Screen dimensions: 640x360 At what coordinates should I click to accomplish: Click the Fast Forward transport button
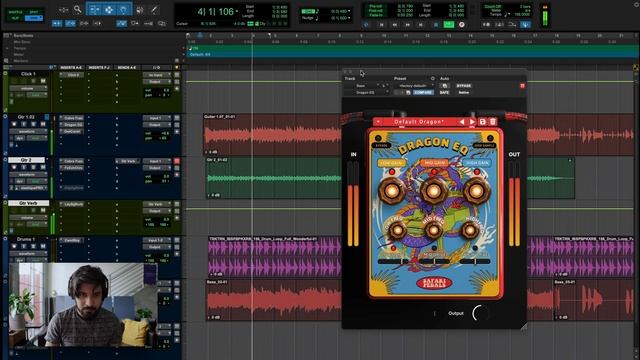(407, 25)
